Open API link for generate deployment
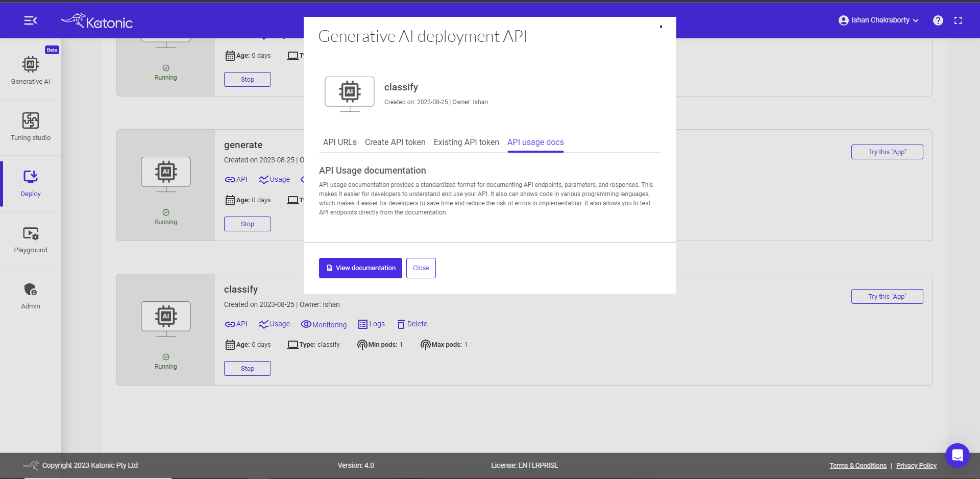 coord(236,179)
